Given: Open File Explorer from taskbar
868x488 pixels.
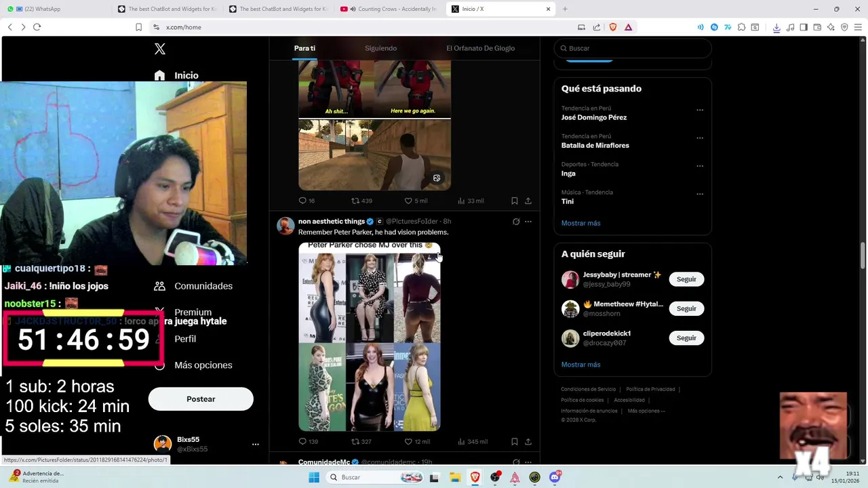Looking at the screenshot, I should point(455,477).
